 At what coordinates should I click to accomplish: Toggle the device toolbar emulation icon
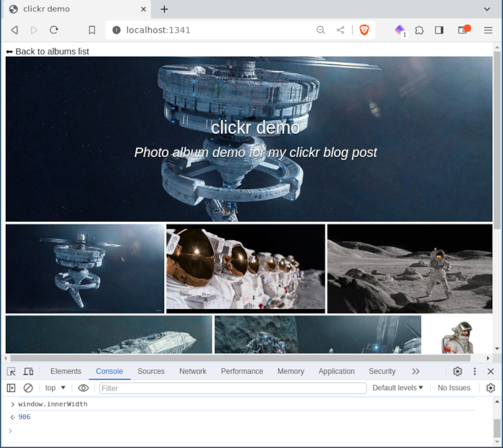[x=28, y=371]
